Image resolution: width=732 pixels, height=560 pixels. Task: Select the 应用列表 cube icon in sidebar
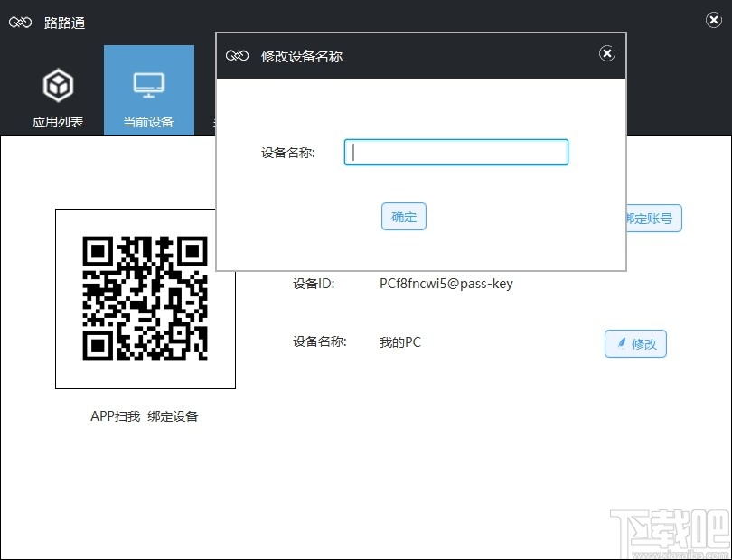58,84
